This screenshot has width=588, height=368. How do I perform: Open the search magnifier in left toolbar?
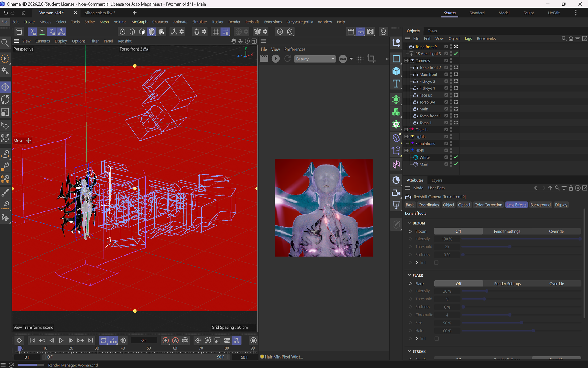pos(5,42)
